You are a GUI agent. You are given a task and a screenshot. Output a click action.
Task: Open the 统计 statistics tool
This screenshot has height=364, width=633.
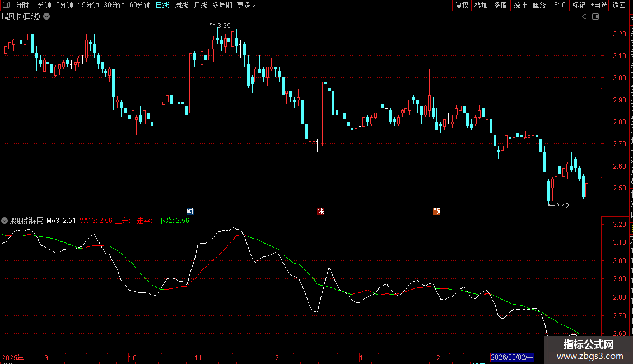(519, 5)
